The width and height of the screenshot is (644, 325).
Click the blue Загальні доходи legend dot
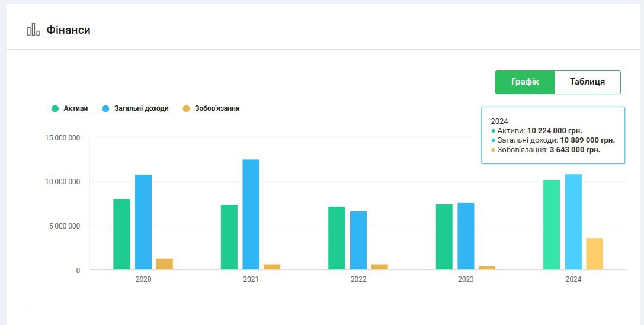106,108
